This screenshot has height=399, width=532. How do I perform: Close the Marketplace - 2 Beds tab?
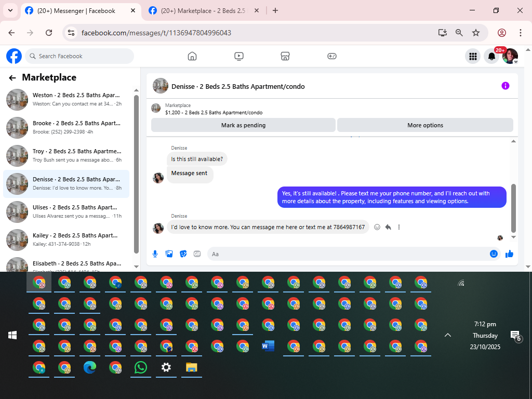tap(257, 11)
